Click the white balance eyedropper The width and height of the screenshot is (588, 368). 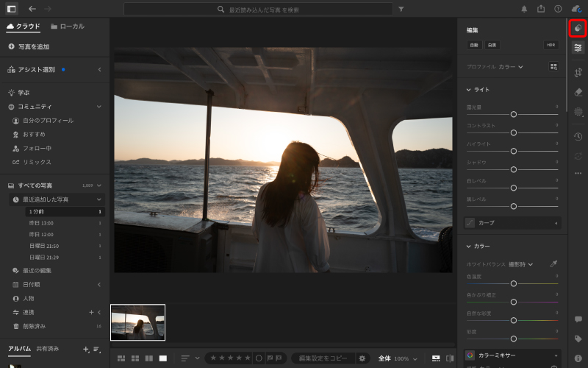coord(553,263)
